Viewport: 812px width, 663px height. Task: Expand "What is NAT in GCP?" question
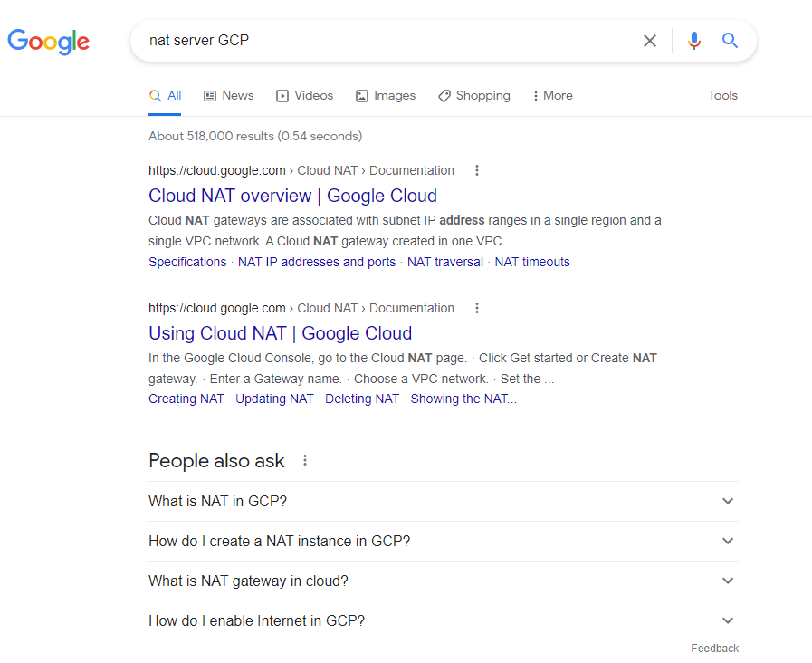click(444, 502)
